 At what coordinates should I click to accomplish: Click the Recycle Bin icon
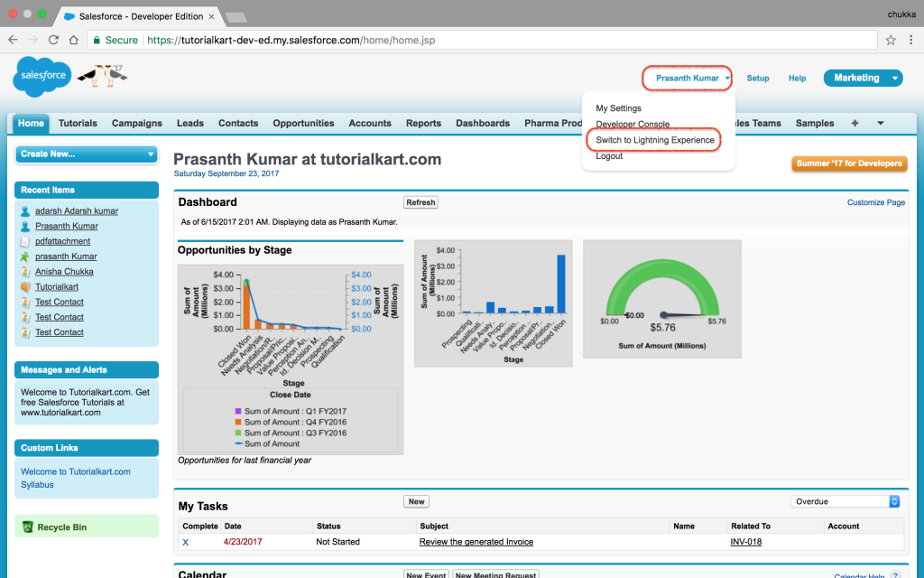pos(28,527)
